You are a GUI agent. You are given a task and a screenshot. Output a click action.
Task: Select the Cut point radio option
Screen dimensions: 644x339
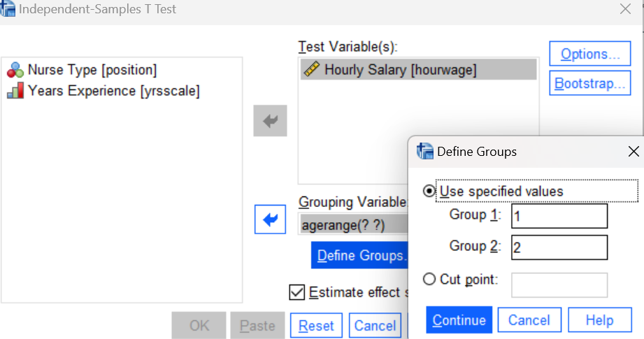pyautogui.click(x=429, y=279)
